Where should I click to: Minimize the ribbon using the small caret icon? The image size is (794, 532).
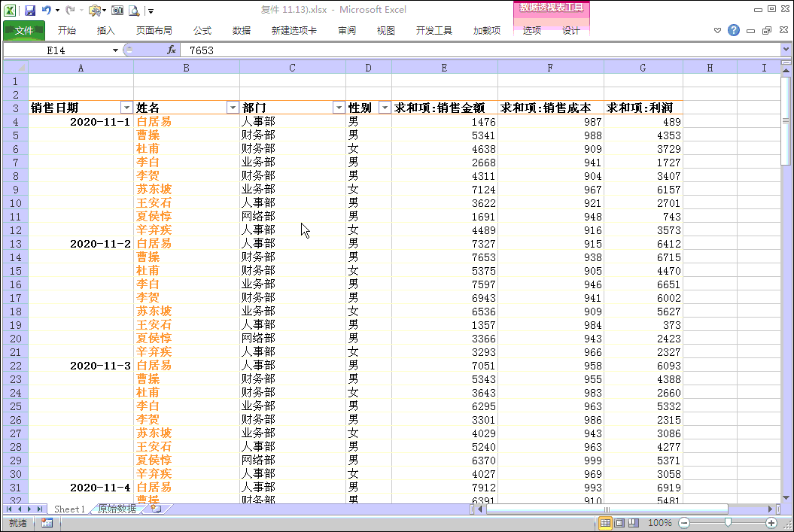(x=717, y=30)
